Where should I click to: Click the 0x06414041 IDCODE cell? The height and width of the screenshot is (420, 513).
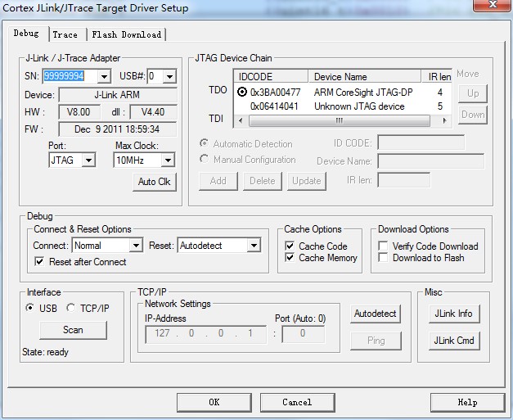(274, 106)
